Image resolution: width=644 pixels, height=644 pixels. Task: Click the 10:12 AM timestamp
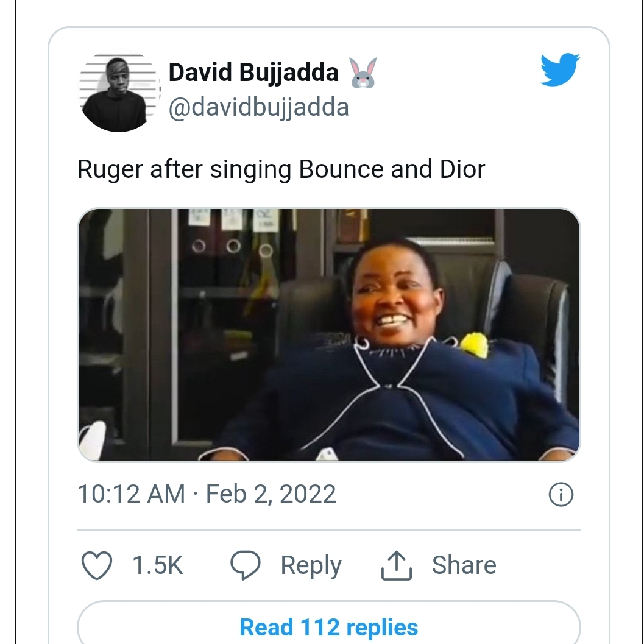click(x=132, y=494)
